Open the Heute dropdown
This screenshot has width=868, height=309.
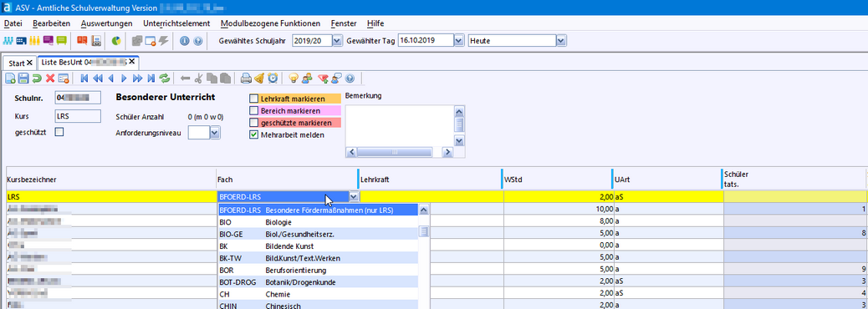coord(561,41)
